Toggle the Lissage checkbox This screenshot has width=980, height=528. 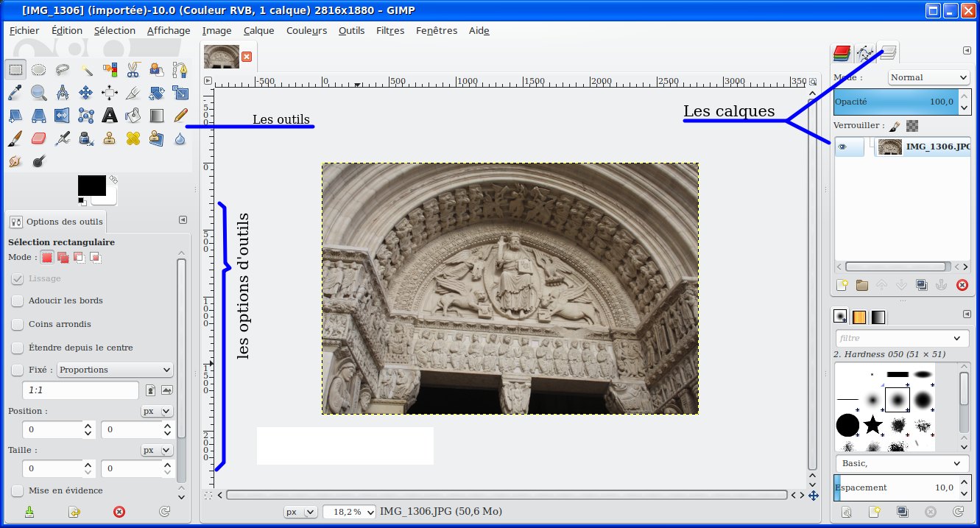point(17,278)
